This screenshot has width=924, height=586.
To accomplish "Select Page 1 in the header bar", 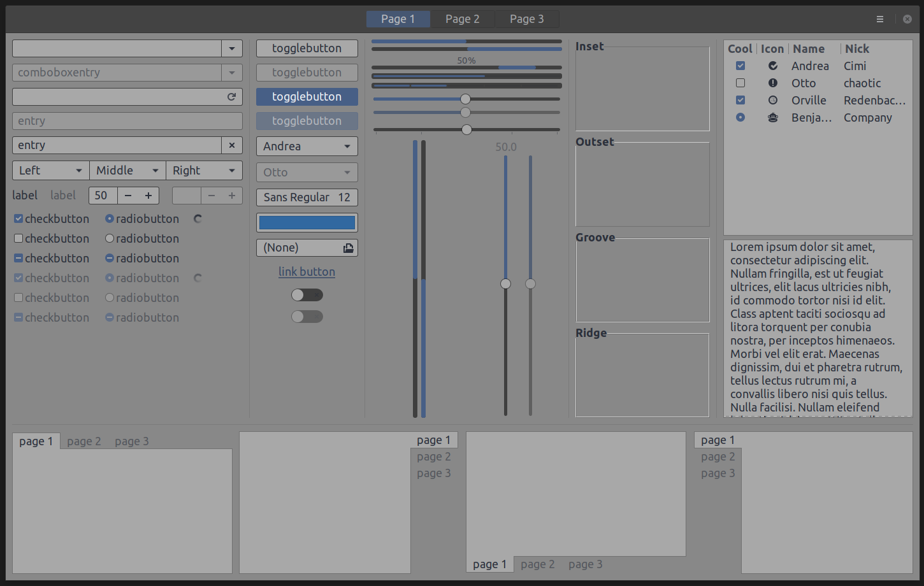I will click(398, 19).
